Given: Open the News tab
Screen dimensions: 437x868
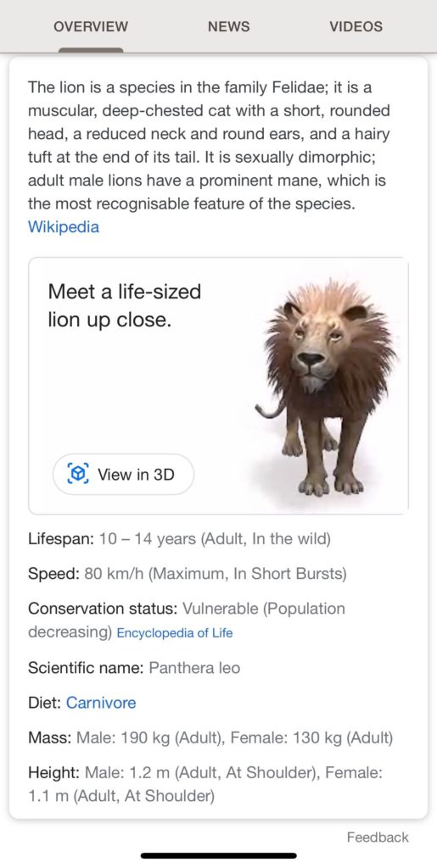Looking at the screenshot, I should (229, 26).
